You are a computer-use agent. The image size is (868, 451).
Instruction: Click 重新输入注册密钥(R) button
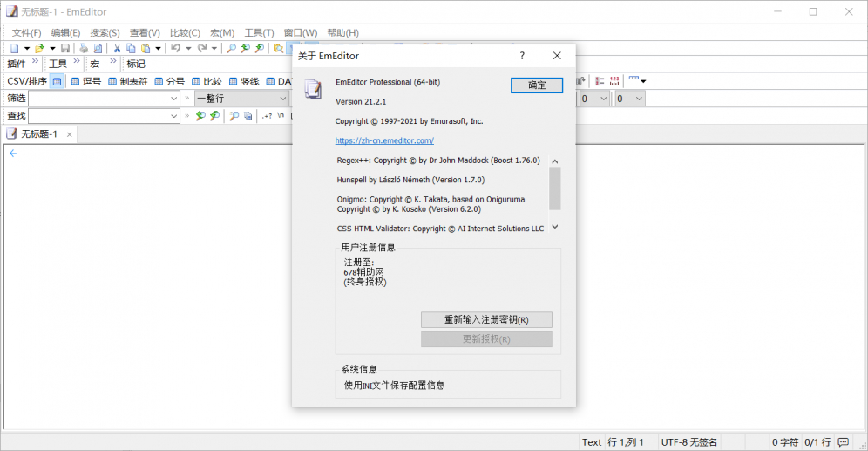coord(486,319)
